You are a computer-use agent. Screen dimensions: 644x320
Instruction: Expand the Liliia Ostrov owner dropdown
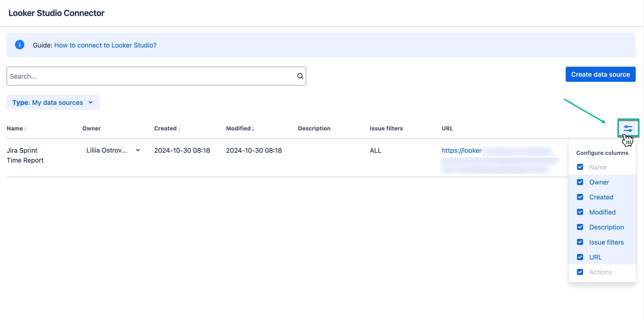point(137,150)
